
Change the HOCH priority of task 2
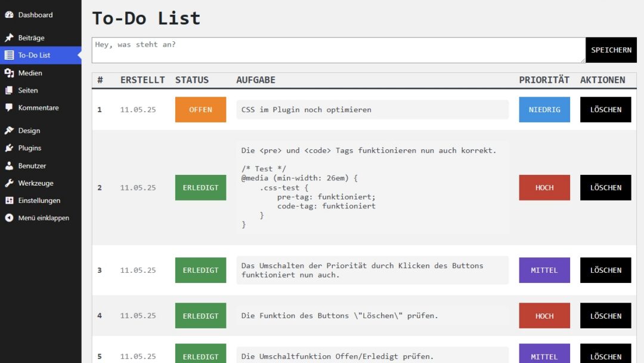544,187
